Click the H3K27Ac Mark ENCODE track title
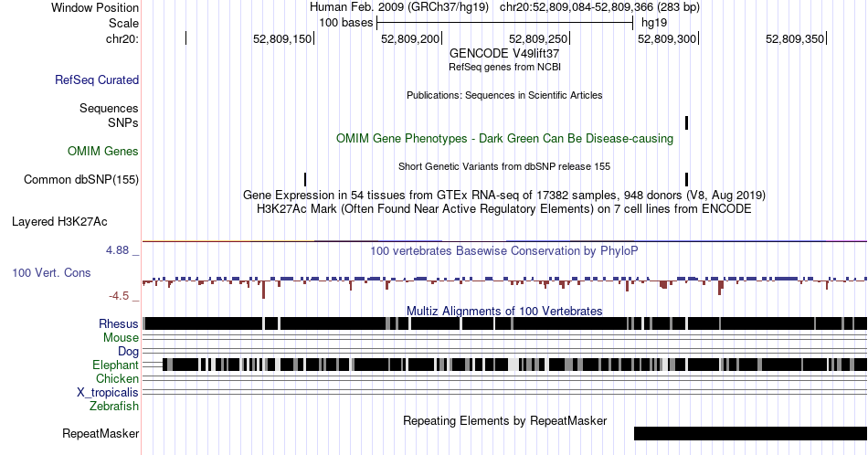The image size is (868, 455). (504, 208)
